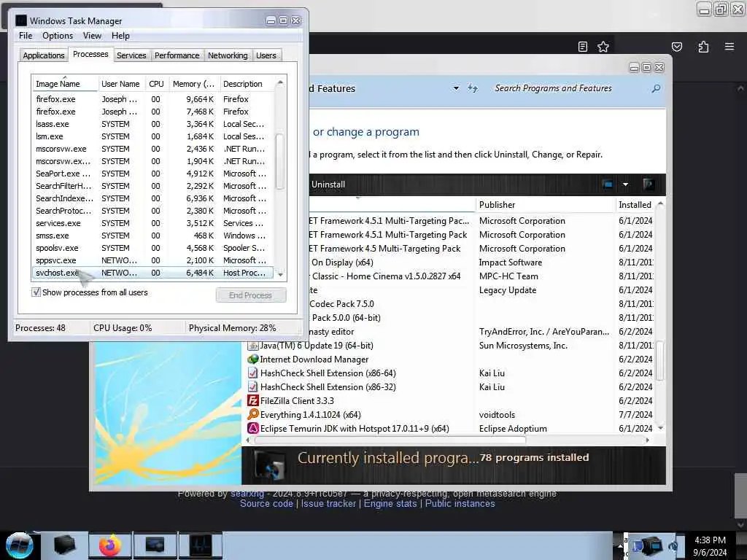The image size is (747, 560).
Task: Switch to the Services tab
Action: (x=131, y=55)
